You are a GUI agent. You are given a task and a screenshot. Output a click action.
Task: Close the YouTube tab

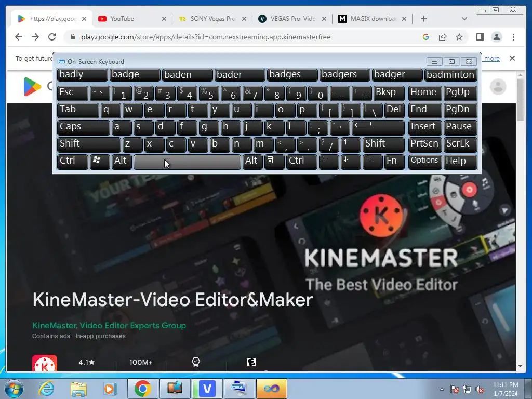coord(164,19)
